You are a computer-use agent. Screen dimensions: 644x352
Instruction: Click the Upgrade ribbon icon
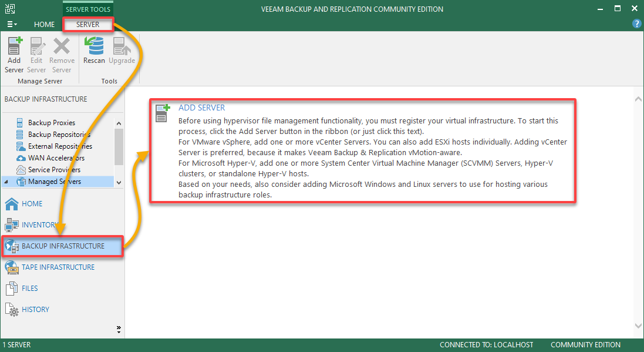[x=122, y=46]
